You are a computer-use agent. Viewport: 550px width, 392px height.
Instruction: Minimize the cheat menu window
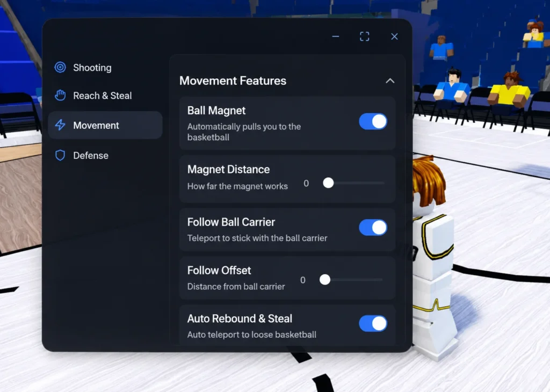pos(336,37)
